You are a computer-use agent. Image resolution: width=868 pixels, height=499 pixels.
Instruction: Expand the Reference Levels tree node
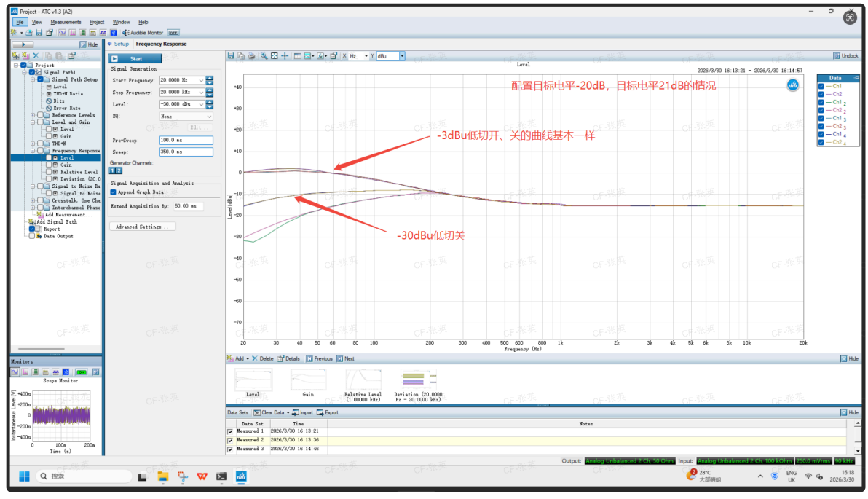tap(33, 115)
